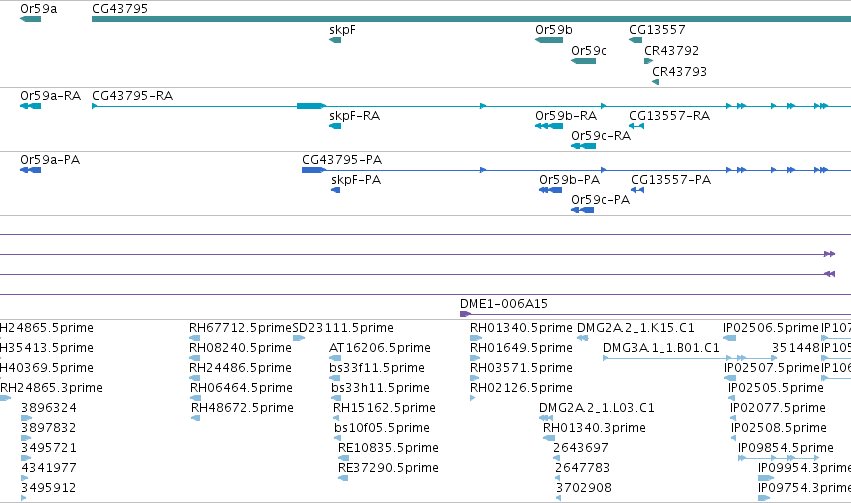Select the skpF gene arrow glyph
The width and height of the screenshot is (851, 503).
tap(335, 40)
